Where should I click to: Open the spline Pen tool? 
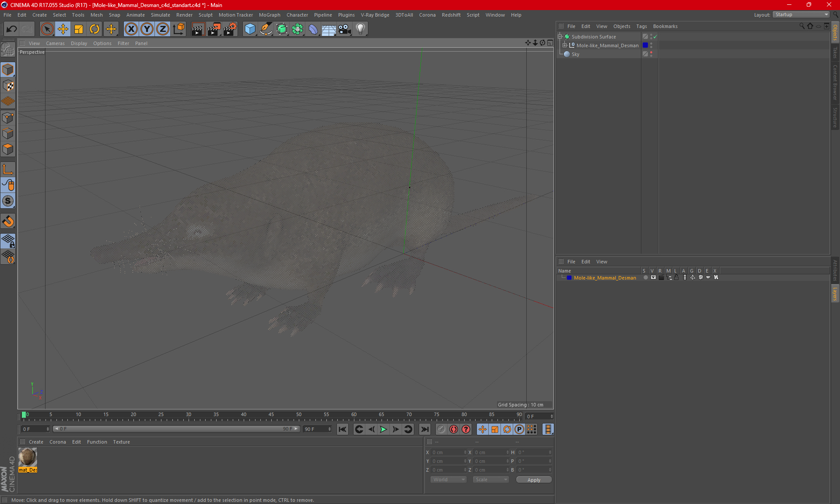coord(266,29)
